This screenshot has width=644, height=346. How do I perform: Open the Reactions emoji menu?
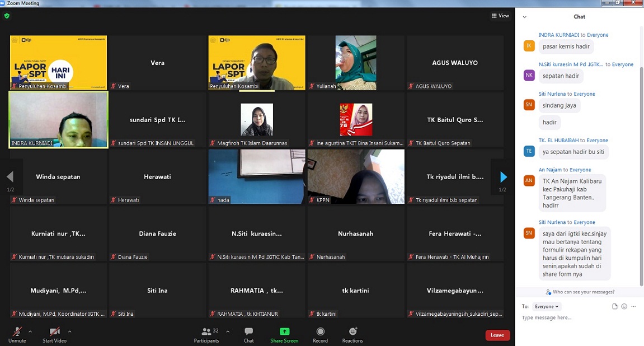pos(352,331)
